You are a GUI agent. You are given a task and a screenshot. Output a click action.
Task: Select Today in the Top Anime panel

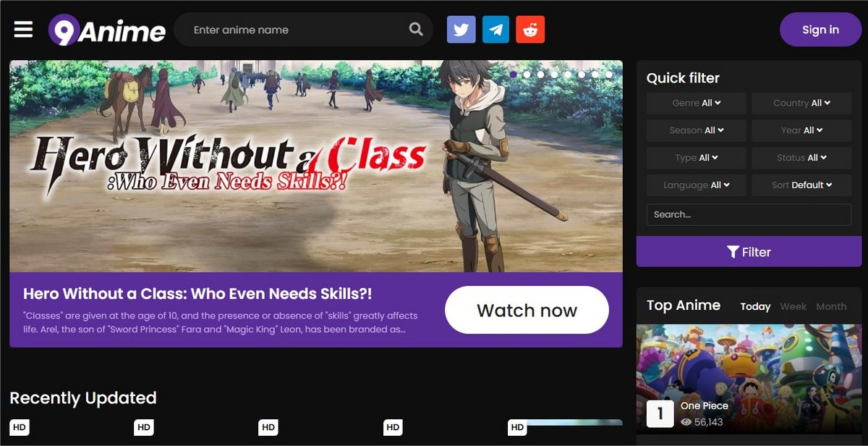coord(755,306)
